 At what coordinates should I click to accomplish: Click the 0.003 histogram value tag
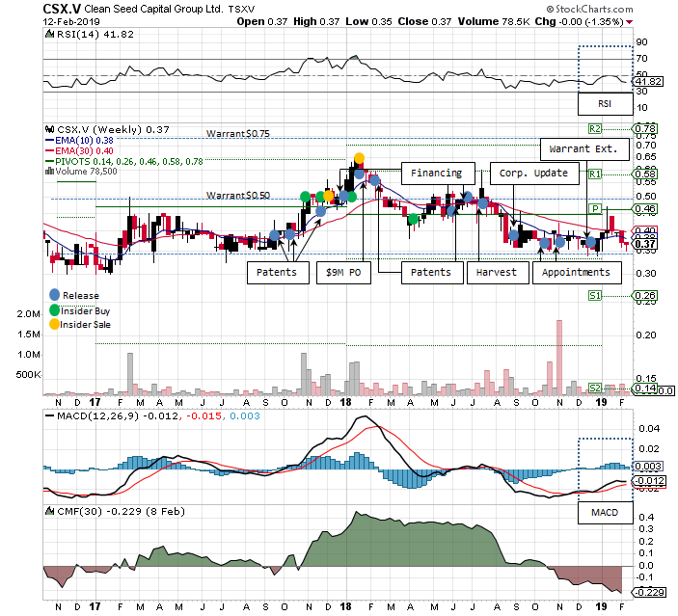[x=648, y=466]
